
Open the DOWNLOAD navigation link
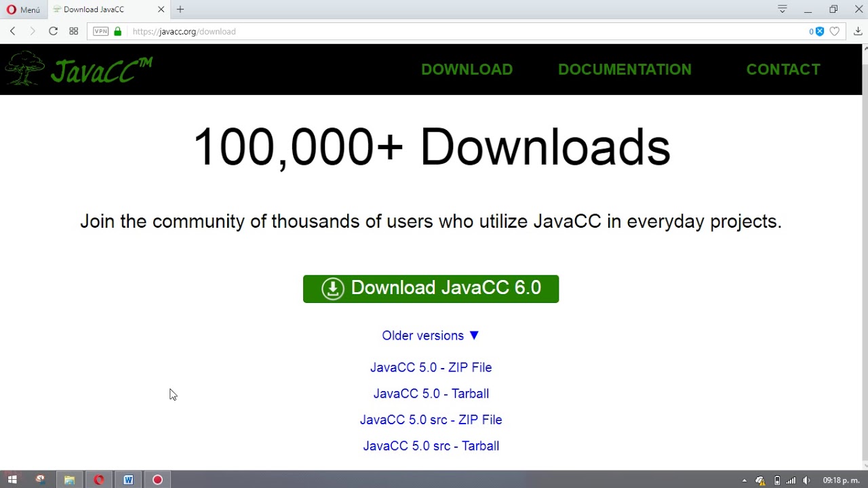coord(467,69)
